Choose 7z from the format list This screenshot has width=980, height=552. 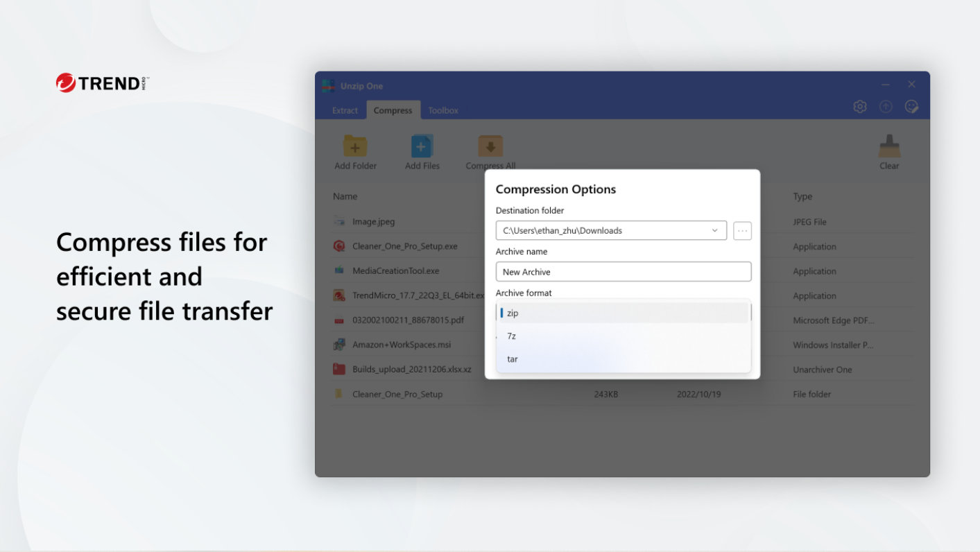(623, 336)
